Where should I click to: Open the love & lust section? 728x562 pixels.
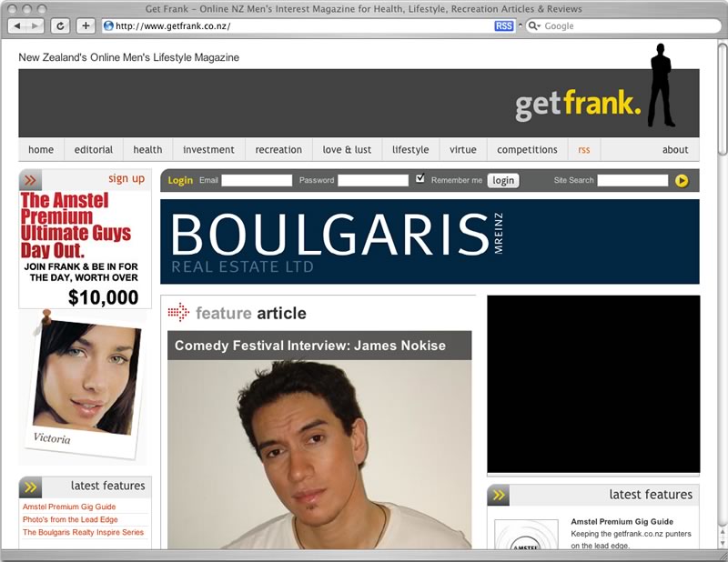[347, 149]
